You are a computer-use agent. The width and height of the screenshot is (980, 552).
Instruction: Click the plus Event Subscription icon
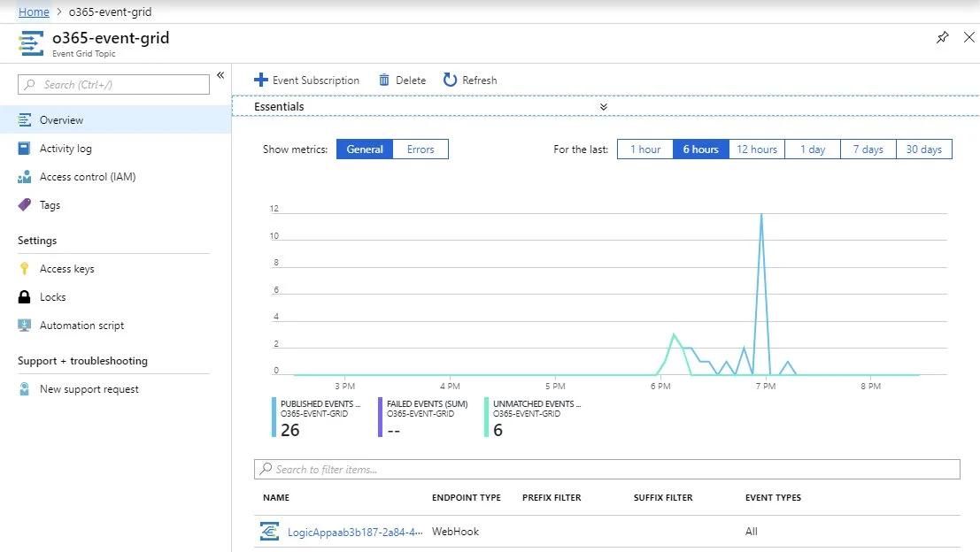(x=260, y=80)
